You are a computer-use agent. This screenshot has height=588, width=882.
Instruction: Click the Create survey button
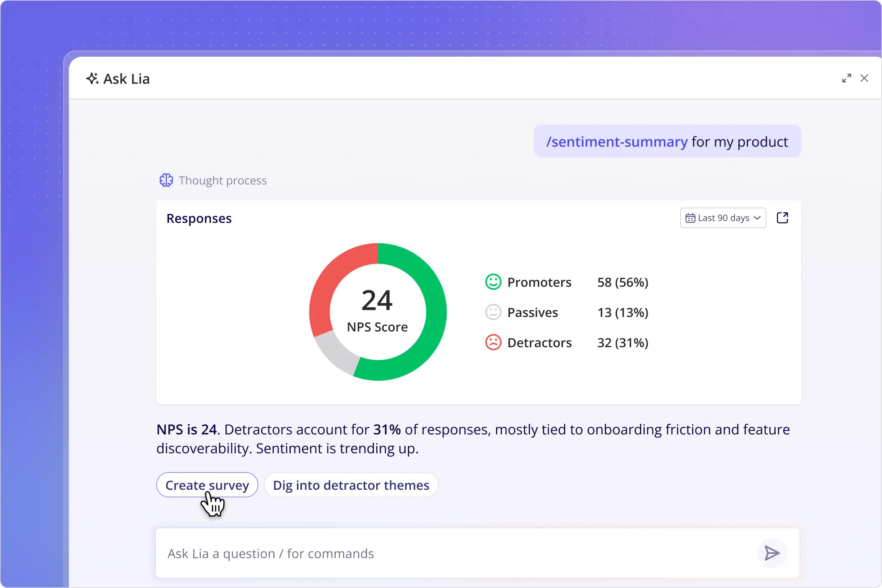pos(207,485)
